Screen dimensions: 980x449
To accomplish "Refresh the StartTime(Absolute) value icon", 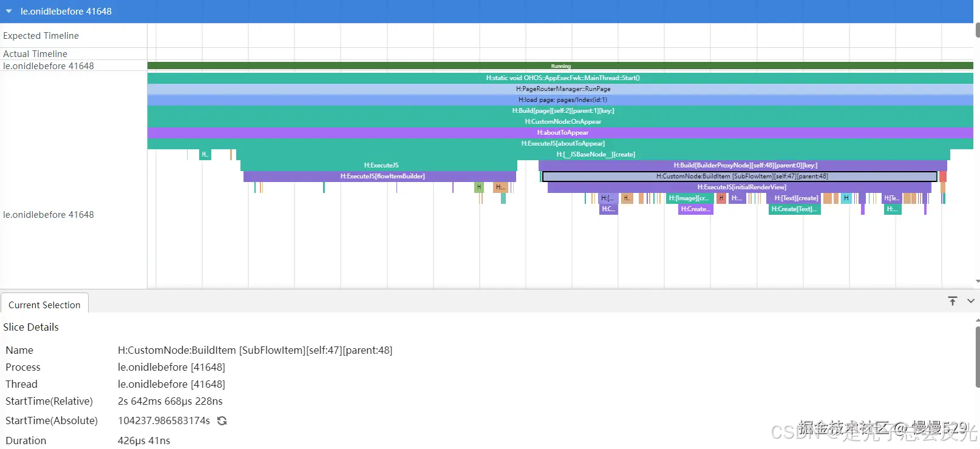I will [x=222, y=420].
